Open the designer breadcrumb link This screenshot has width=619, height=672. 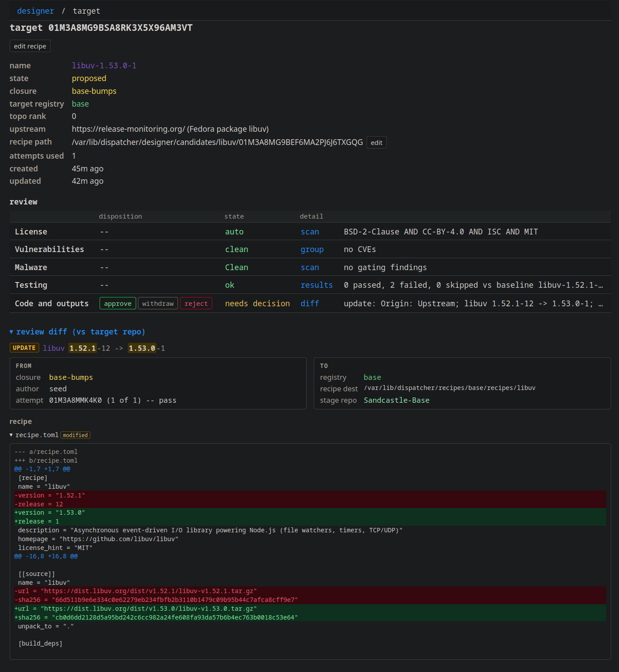click(x=35, y=11)
